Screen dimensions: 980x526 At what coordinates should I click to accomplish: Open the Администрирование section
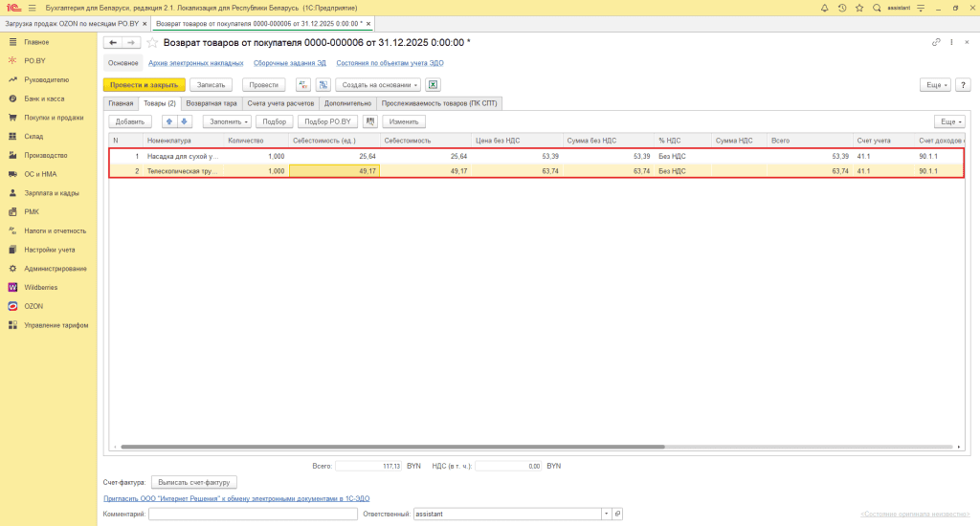[x=56, y=269]
